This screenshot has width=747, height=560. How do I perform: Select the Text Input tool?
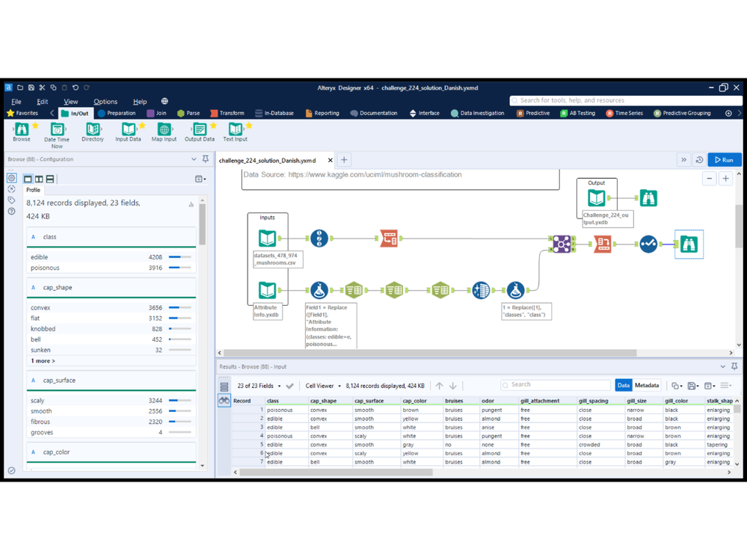click(x=236, y=132)
